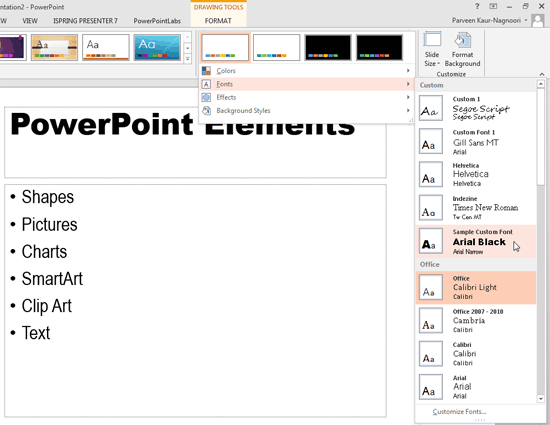Open PowerPoint Help question mark
This screenshot has width=550, height=425.
477,6
